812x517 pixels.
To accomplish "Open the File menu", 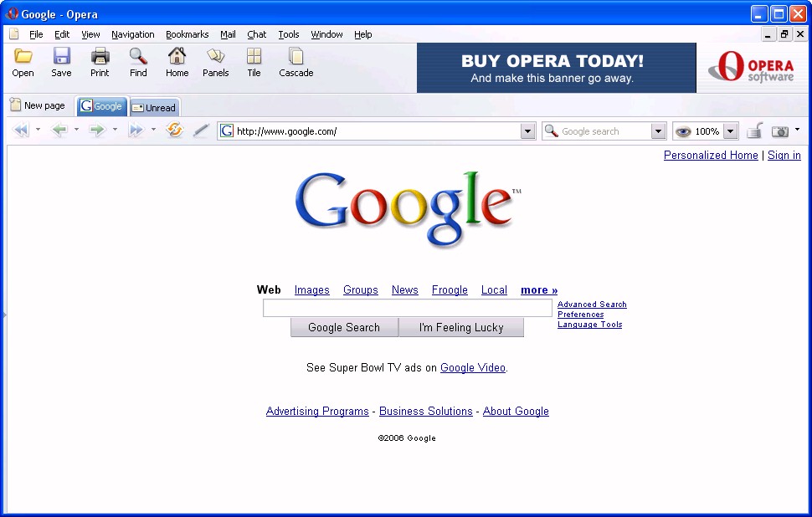I will pos(36,34).
